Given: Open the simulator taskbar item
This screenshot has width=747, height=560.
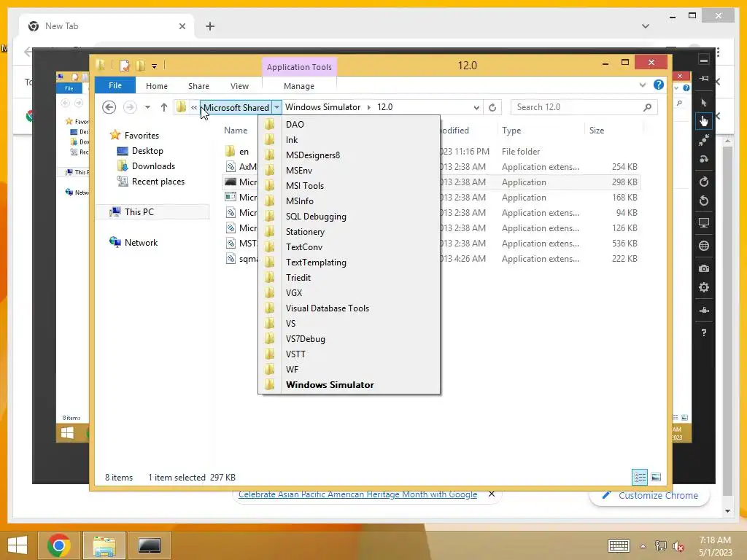Looking at the screenshot, I should click(x=150, y=545).
